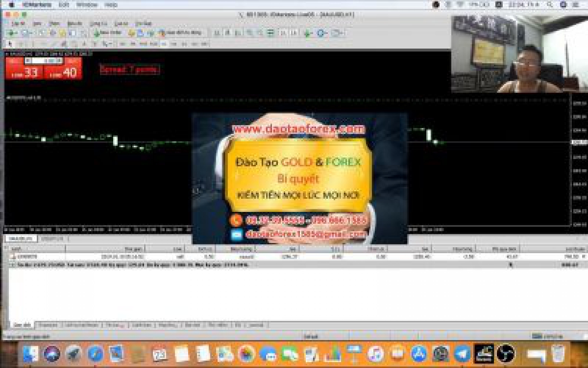This screenshot has width=588, height=368.
Task: Open the Templates dropdown
Action: click(x=337, y=33)
